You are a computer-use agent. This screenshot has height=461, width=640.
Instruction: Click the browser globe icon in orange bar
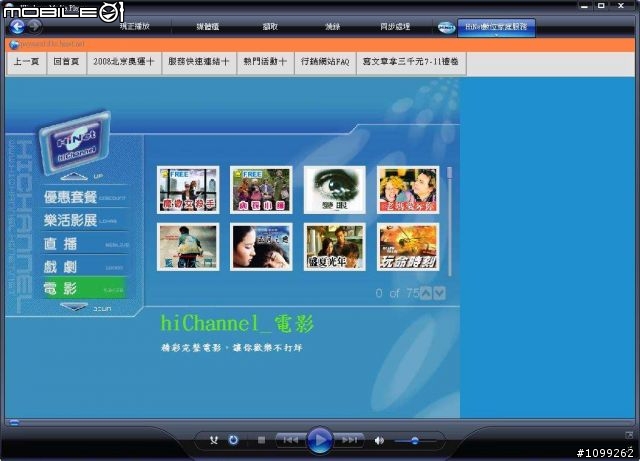coord(14,44)
